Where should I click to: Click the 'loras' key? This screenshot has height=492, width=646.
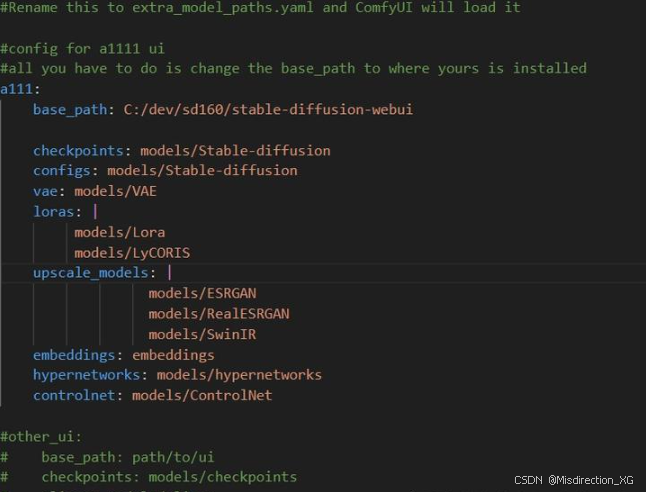coord(54,212)
